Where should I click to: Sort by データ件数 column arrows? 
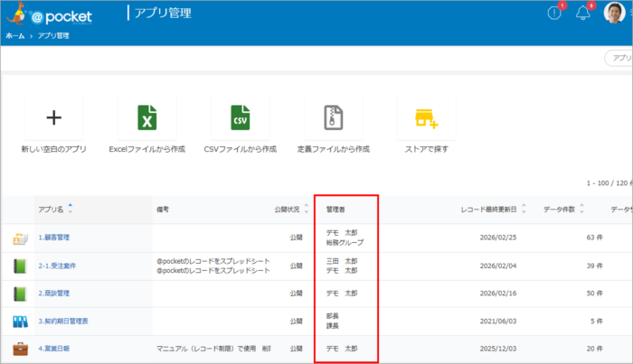pos(582,209)
